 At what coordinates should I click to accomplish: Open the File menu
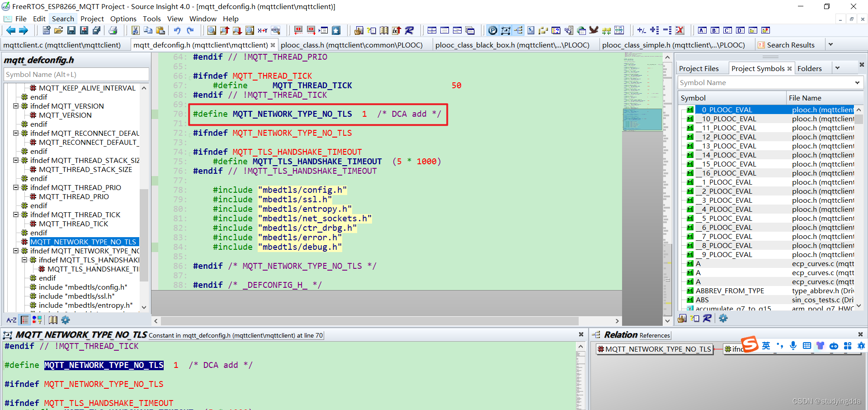pos(21,19)
